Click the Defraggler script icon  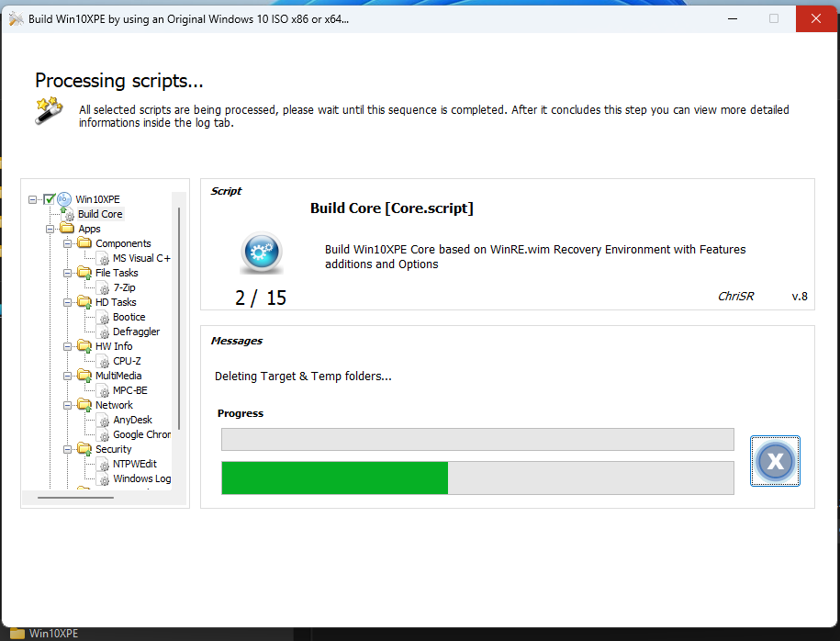tap(104, 332)
